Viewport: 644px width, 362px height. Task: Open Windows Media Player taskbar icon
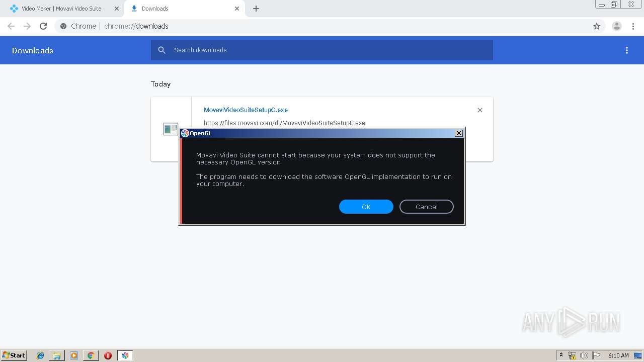74,355
